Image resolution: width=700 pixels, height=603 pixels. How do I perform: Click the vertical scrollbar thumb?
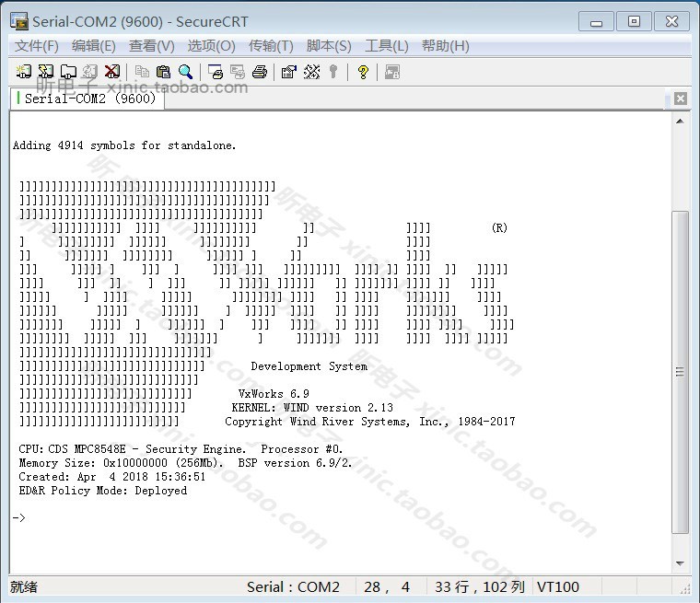[x=680, y=372]
